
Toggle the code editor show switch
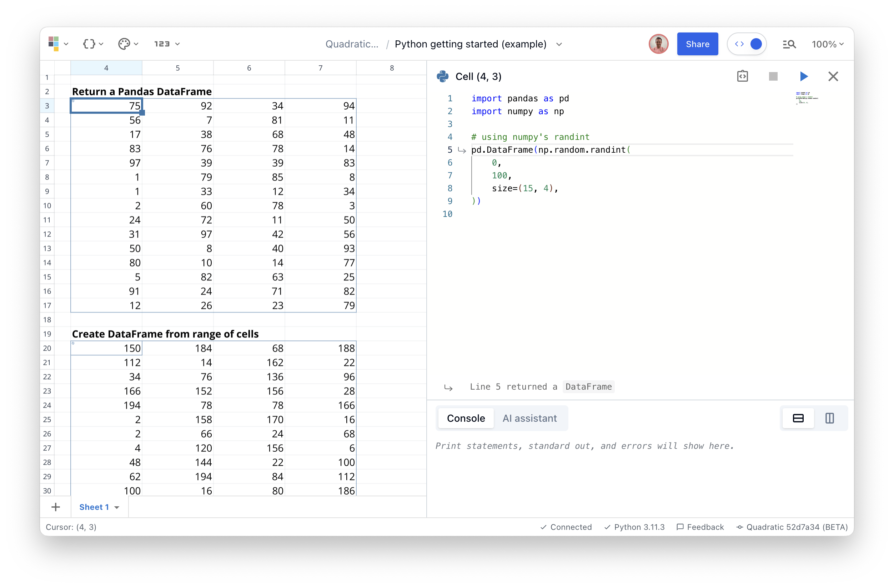(x=747, y=44)
